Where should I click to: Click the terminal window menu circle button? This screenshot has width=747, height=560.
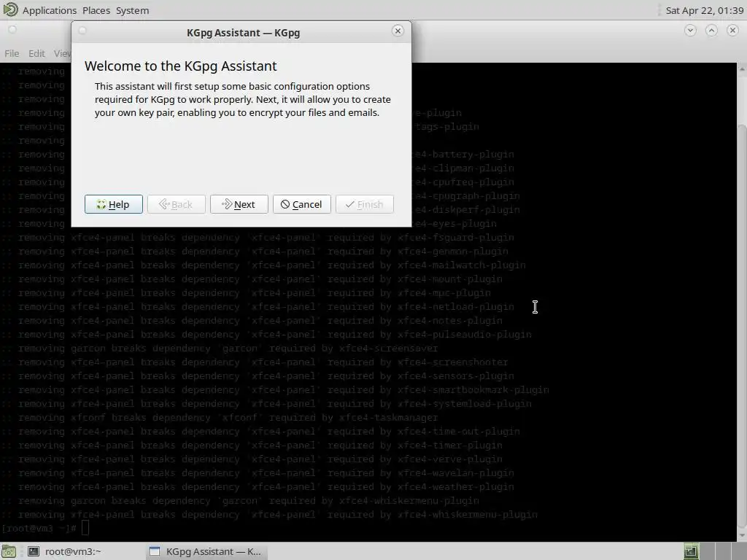click(x=12, y=30)
